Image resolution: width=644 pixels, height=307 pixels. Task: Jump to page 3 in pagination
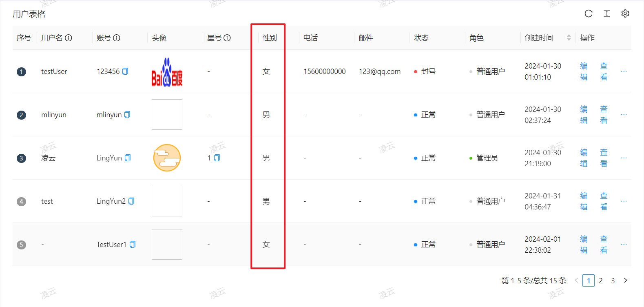613,280
